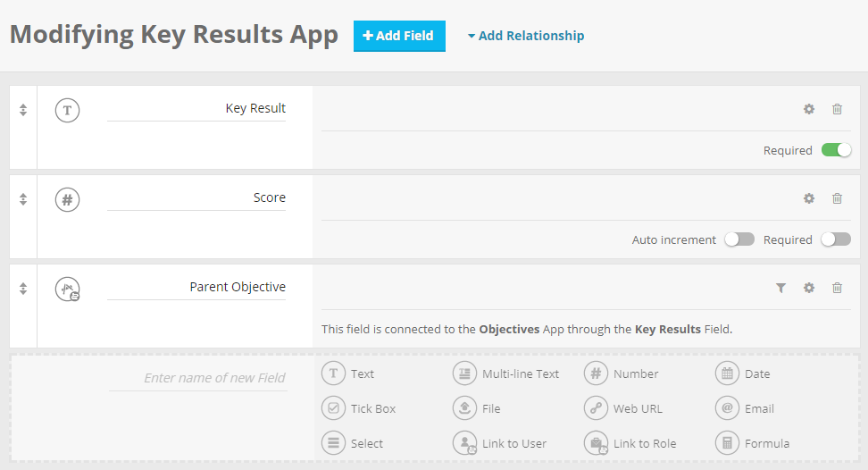
Task: Expand the Add Relationship dropdown
Action: (526, 36)
